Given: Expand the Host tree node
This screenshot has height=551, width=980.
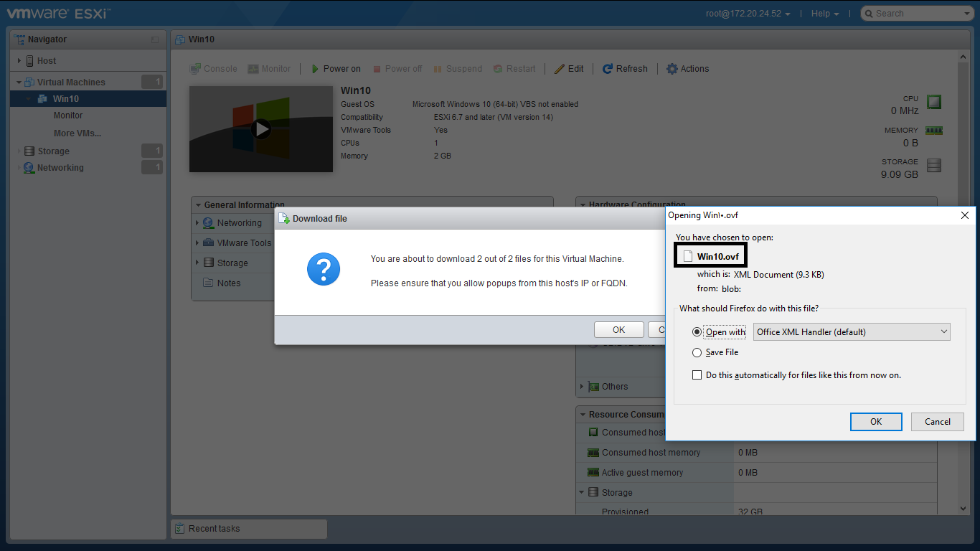Looking at the screenshot, I should tap(19, 61).
